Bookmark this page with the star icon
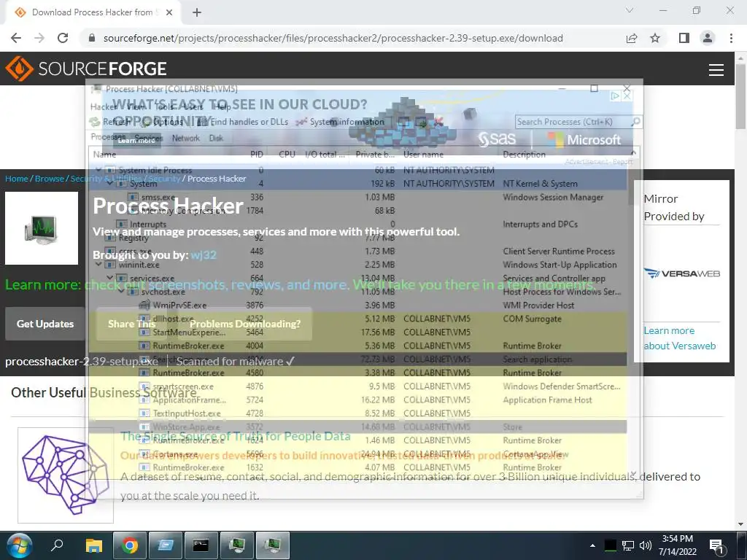Viewport: 747px width, 560px height. (655, 38)
